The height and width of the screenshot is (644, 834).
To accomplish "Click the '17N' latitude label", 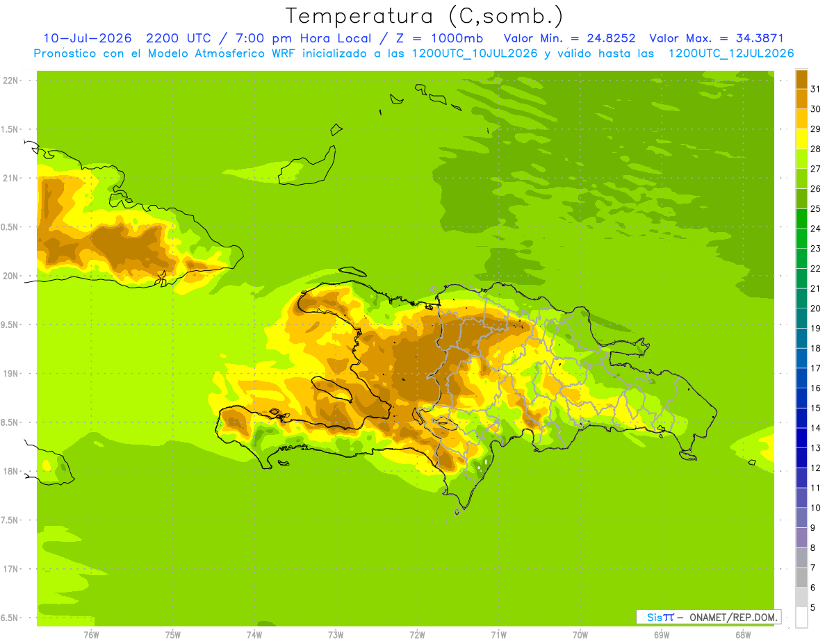I will (10, 569).
